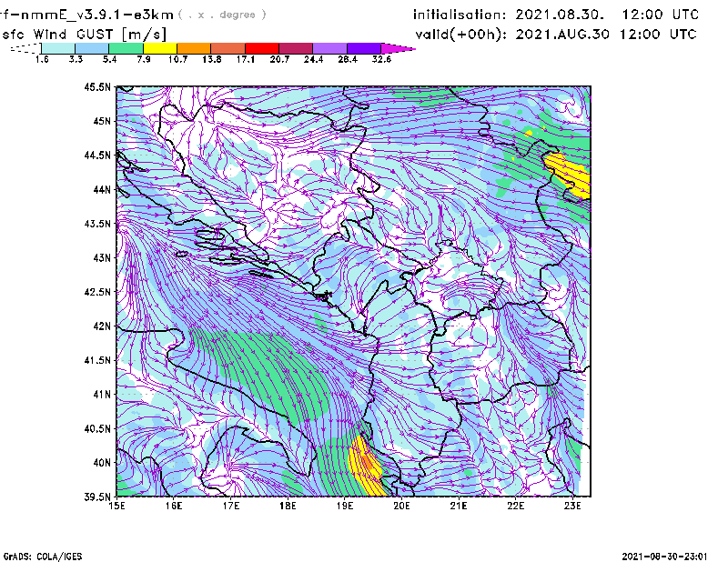
Task: Click the light purple 24.4–28.4 legend swatch
Action: point(330,48)
